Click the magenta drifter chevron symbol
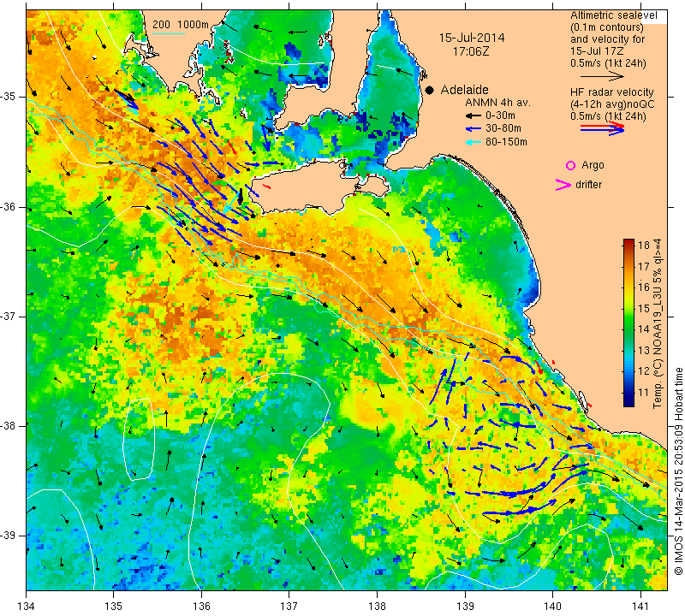The height and width of the screenshot is (616, 685). tap(563, 185)
